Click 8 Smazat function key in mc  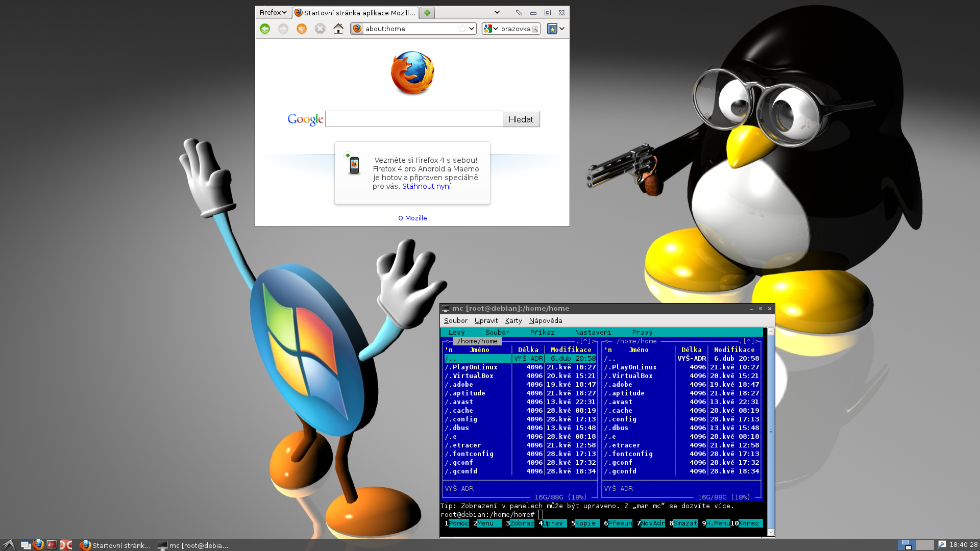click(683, 523)
